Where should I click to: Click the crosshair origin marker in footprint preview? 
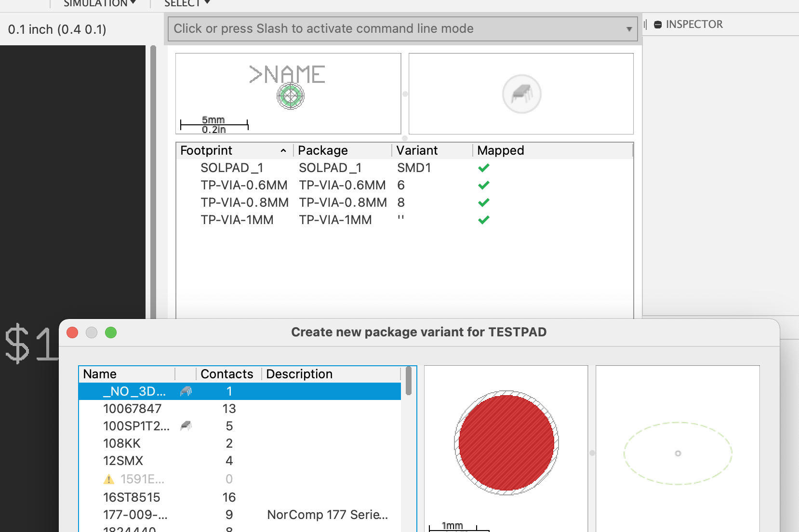(x=291, y=96)
